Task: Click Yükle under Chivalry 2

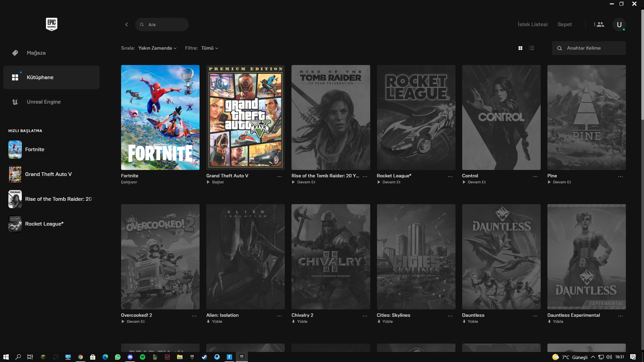Action: click(300, 322)
